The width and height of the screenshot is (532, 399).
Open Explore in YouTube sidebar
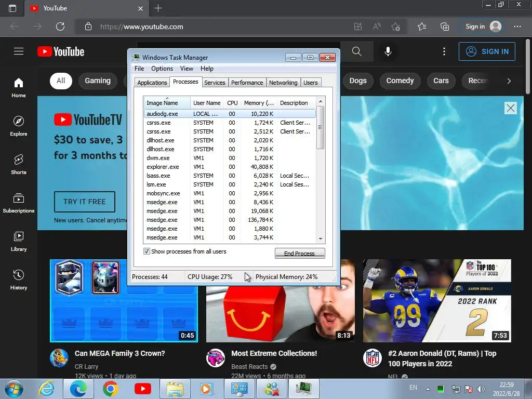(19, 126)
